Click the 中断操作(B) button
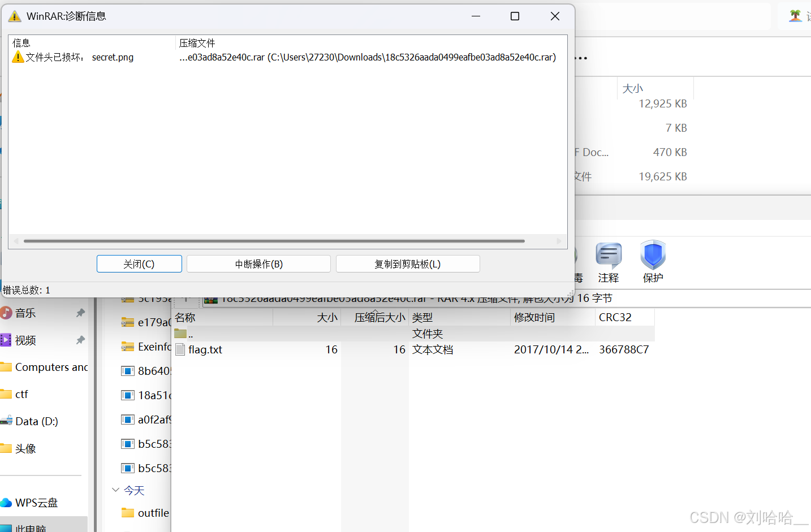 point(258,263)
